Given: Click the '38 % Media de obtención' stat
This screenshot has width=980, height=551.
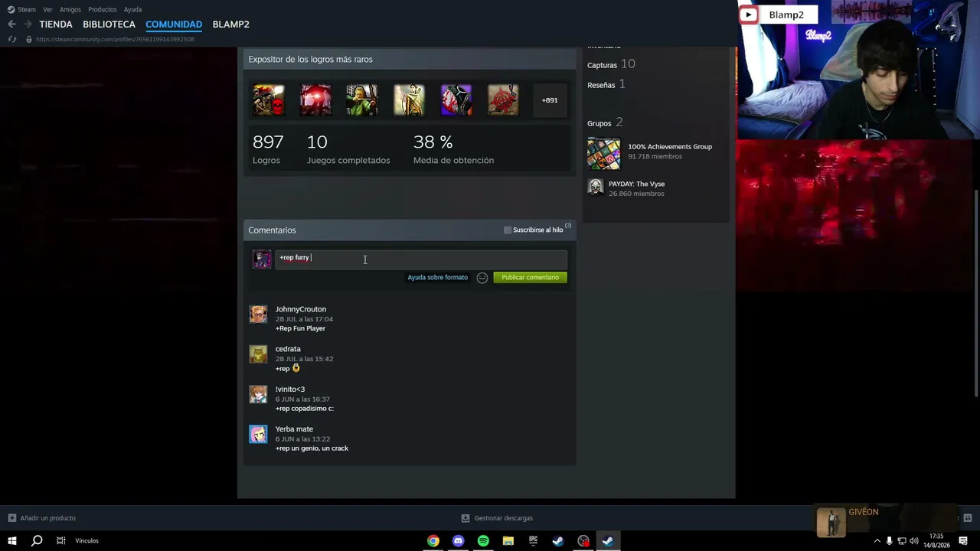Looking at the screenshot, I should click(x=453, y=148).
